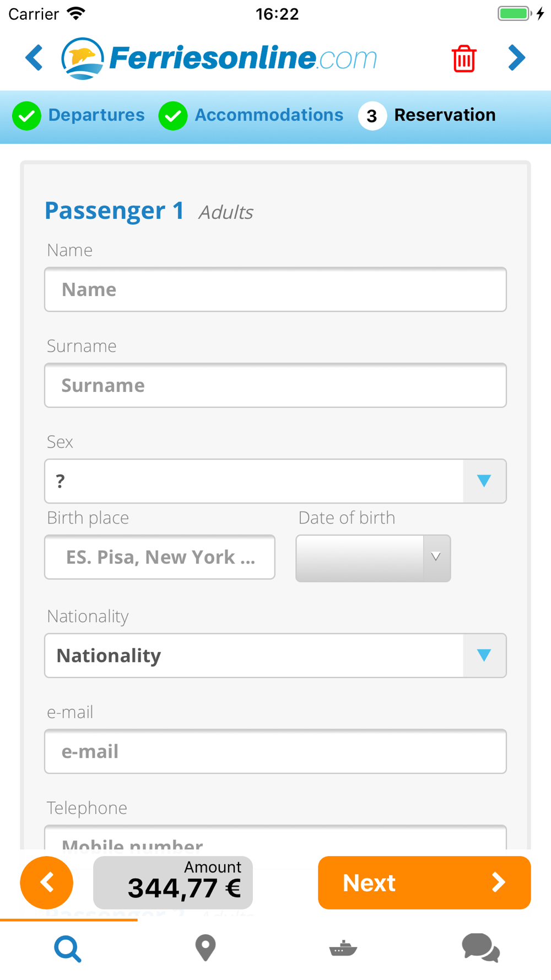The width and height of the screenshot is (551, 980).
Task: Open the map pin location tab
Action: coord(206,949)
